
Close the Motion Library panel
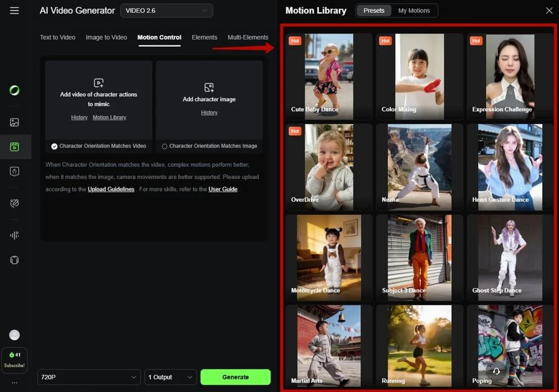[x=548, y=11]
